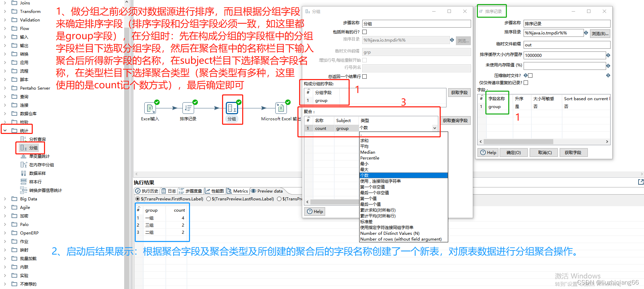Click 确定(O) in 排序记录 dialog
The width and height of the screenshot is (644, 289).
tap(513, 152)
